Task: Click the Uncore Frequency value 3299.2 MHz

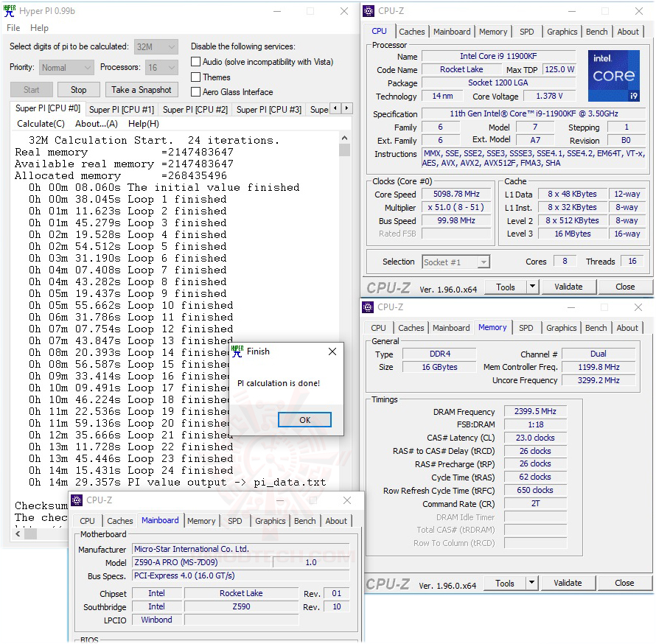Action: (x=599, y=380)
